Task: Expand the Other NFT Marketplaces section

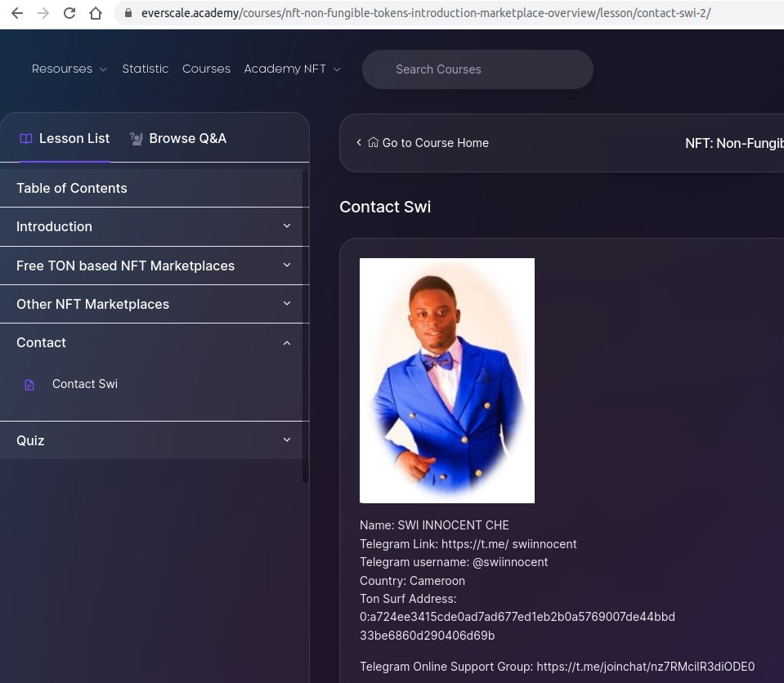Action: [x=286, y=304]
